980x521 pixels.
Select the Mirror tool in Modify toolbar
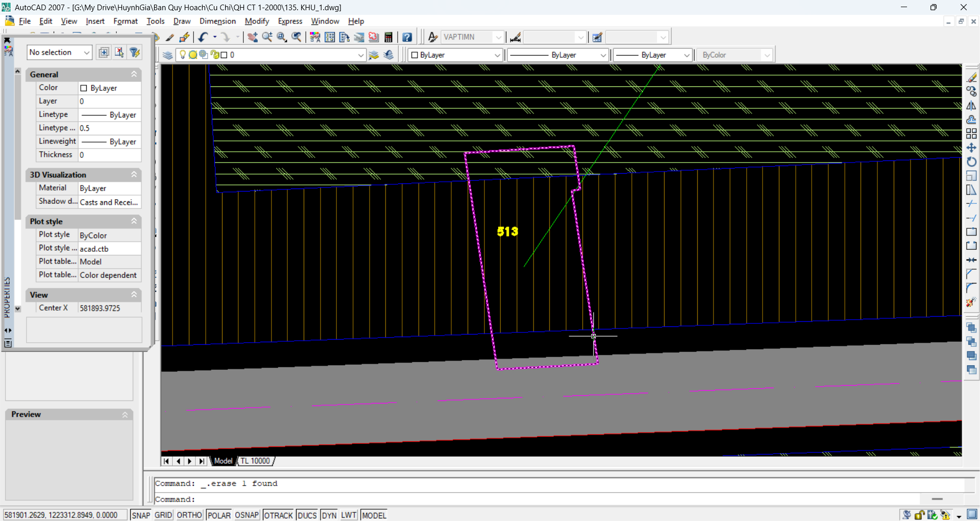coord(971,106)
